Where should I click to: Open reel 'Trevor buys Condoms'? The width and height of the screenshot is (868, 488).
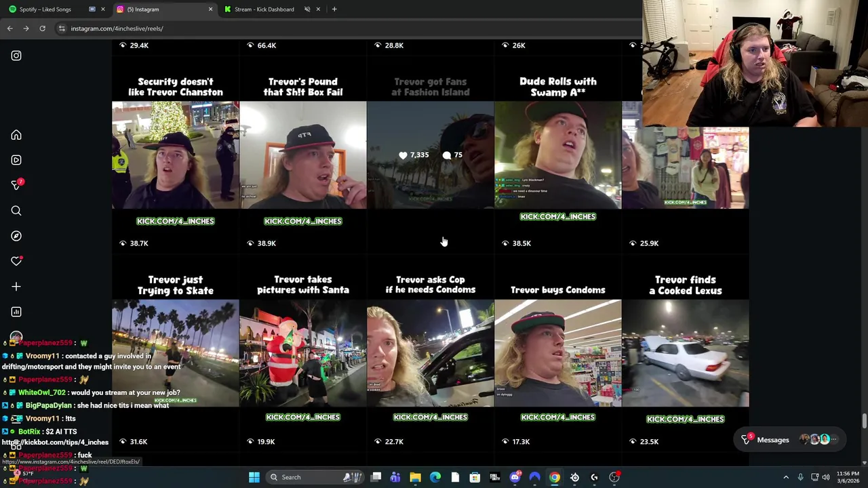click(558, 353)
